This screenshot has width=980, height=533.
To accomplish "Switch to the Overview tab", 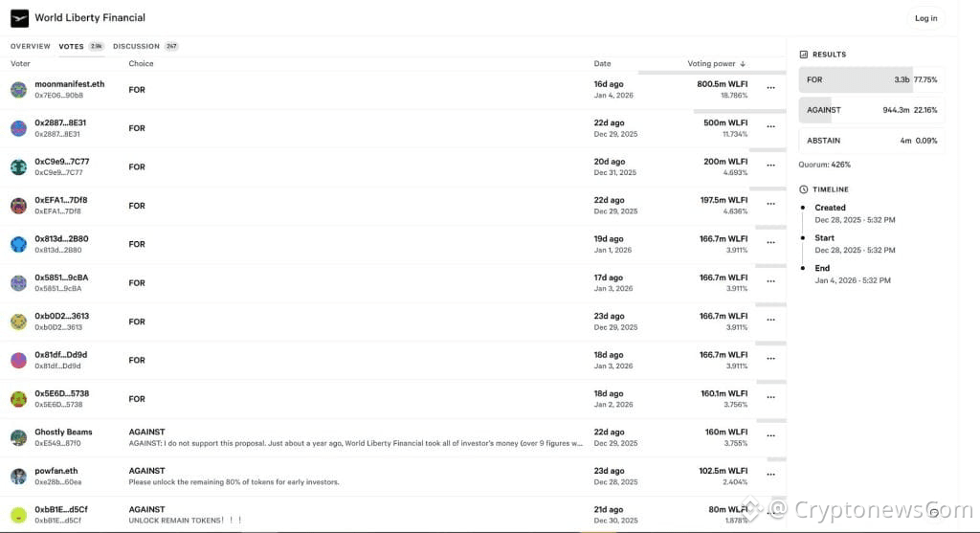I will point(31,46).
